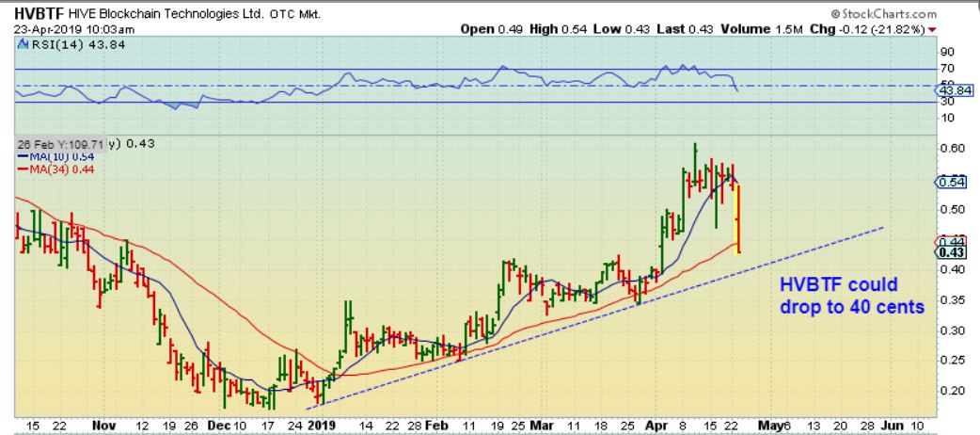The width and height of the screenshot is (980, 435).
Task: Click the 0.35 price axis label
Action: pos(955,299)
